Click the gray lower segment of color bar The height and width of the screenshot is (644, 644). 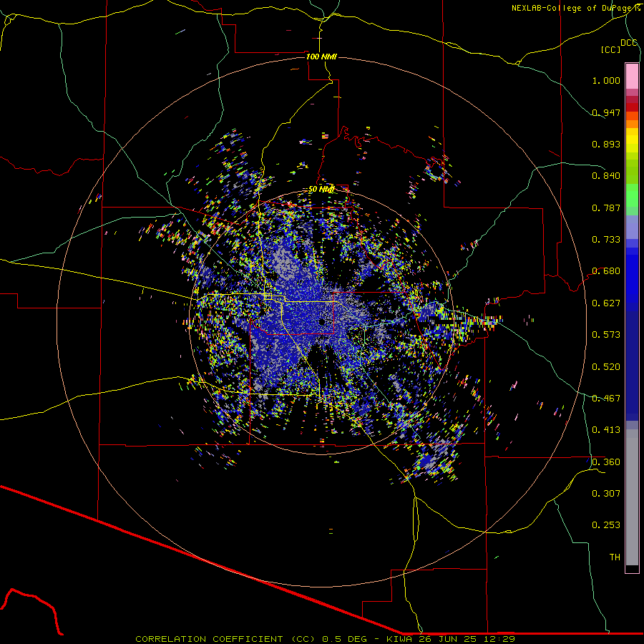click(632, 497)
